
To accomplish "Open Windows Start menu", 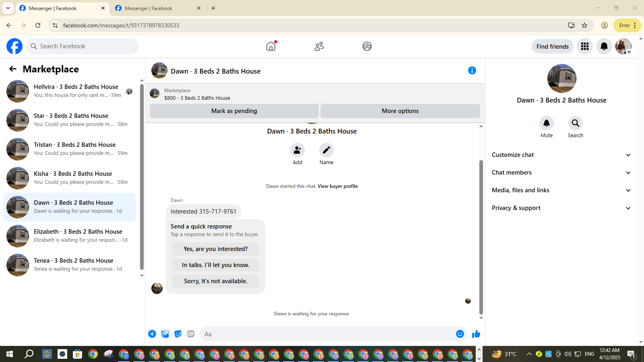I will click(x=10, y=354).
